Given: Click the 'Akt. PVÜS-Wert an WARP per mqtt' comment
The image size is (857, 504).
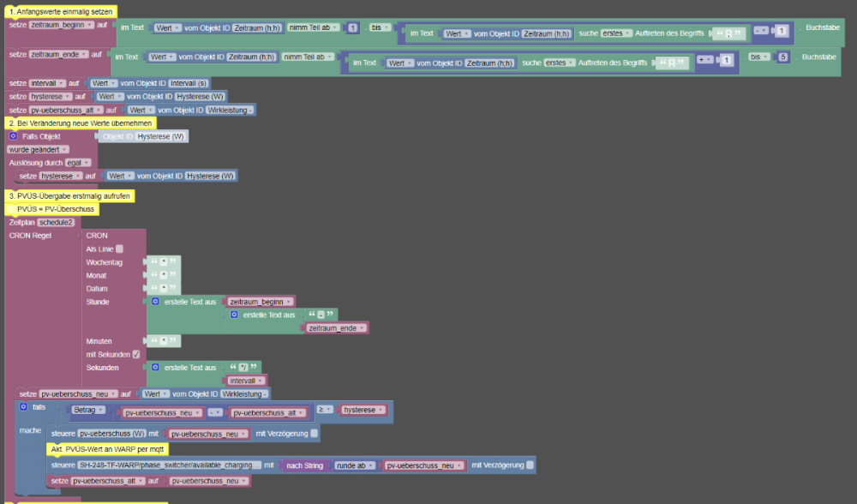Looking at the screenshot, I should pos(108,449).
